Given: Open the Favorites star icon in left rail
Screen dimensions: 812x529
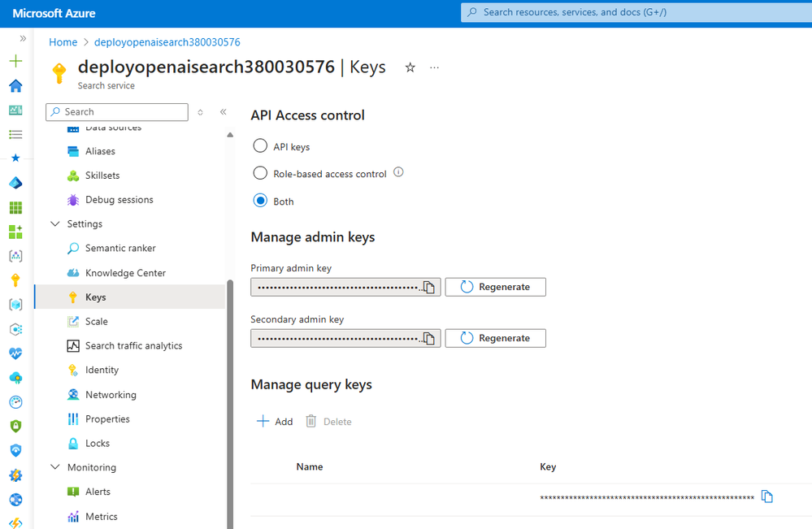Looking at the screenshot, I should (16, 158).
